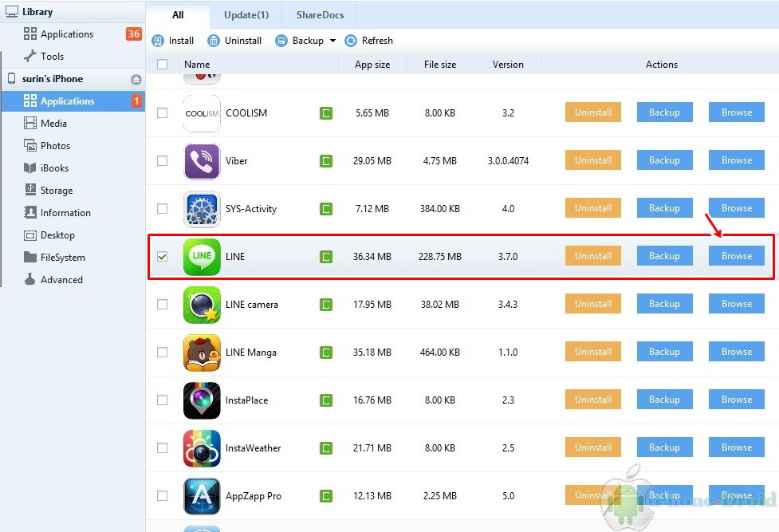Switch to the All tab
The height and width of the screenshot is (532, 779).
tap(178, 15)
